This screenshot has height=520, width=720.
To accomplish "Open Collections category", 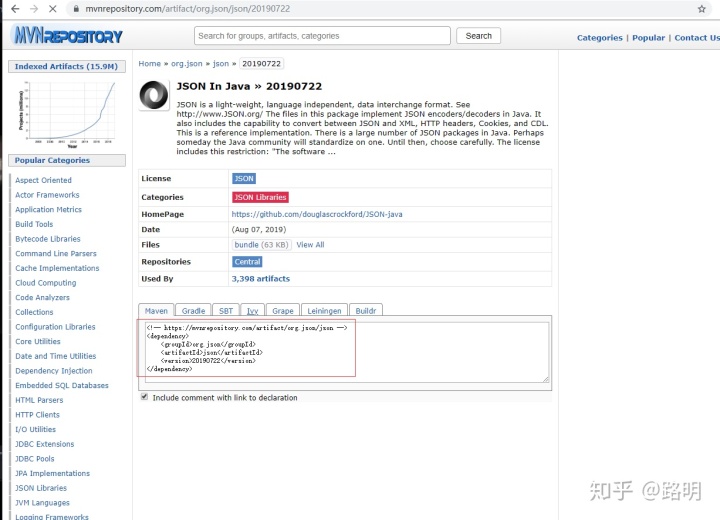I will (34, 312).
